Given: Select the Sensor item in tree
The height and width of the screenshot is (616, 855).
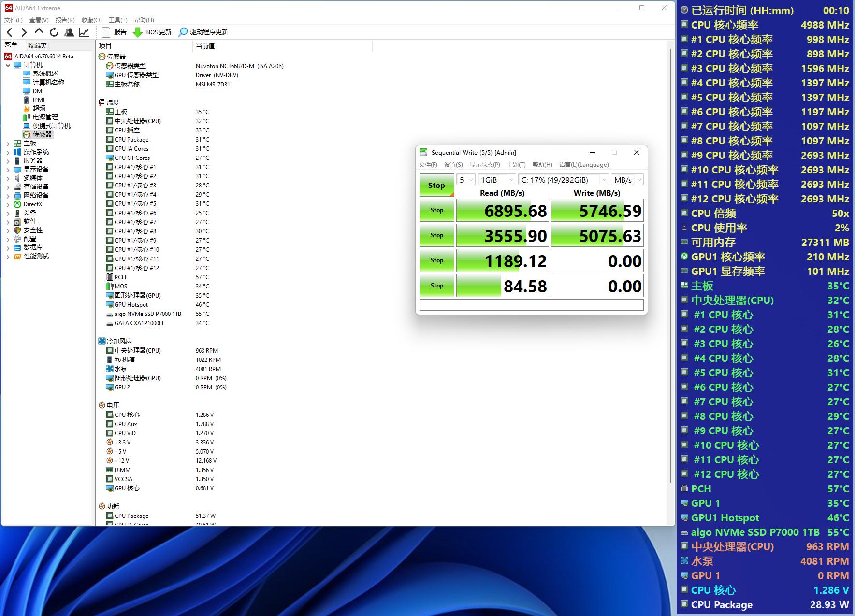Looking at the screenshot, I should 42,134.
